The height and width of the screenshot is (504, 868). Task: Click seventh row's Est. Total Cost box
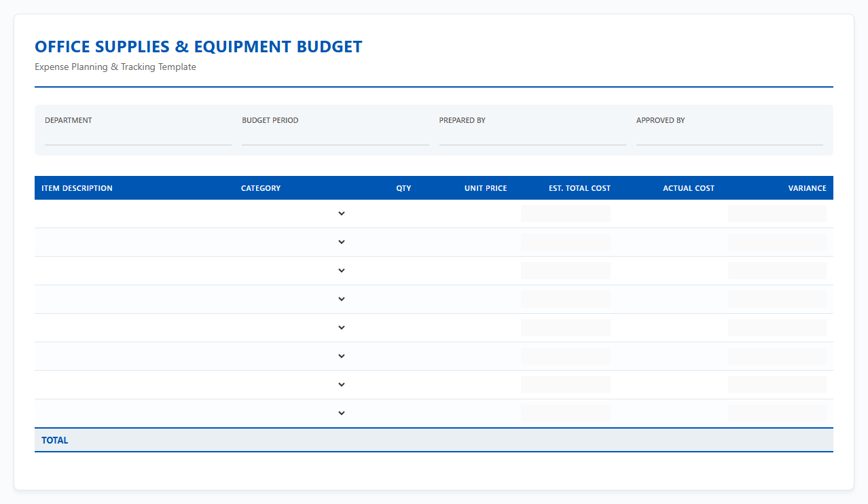tap(566, 384)
